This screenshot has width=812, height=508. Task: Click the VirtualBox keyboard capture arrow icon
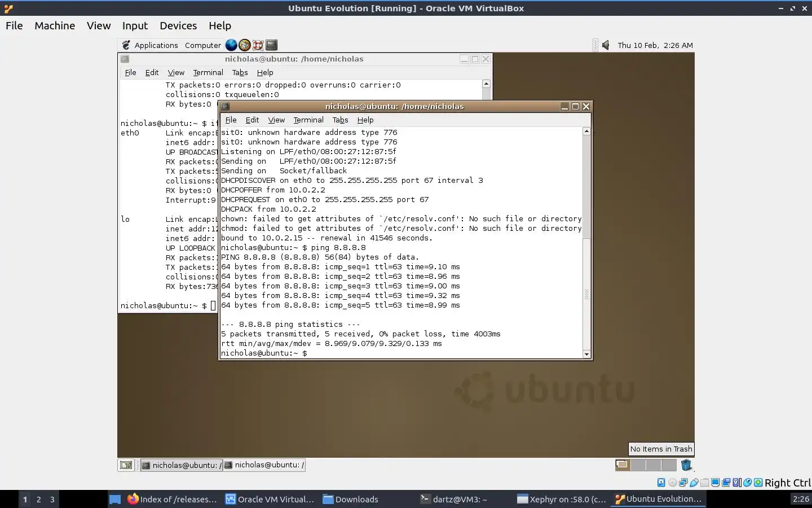click(x=758, y=483)
